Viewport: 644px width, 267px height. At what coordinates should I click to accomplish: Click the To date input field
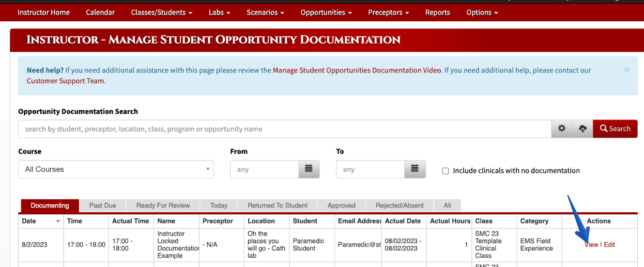point(370,169)
